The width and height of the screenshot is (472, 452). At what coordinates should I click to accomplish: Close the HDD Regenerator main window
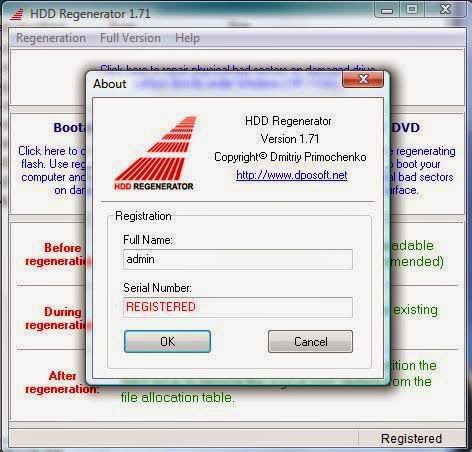coord(445,9)
